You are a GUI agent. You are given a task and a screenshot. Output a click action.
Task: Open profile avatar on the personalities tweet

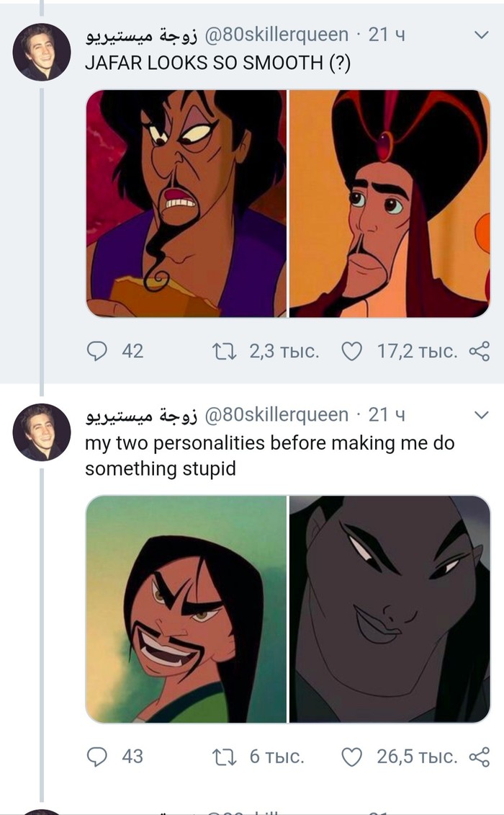(42, 432)
